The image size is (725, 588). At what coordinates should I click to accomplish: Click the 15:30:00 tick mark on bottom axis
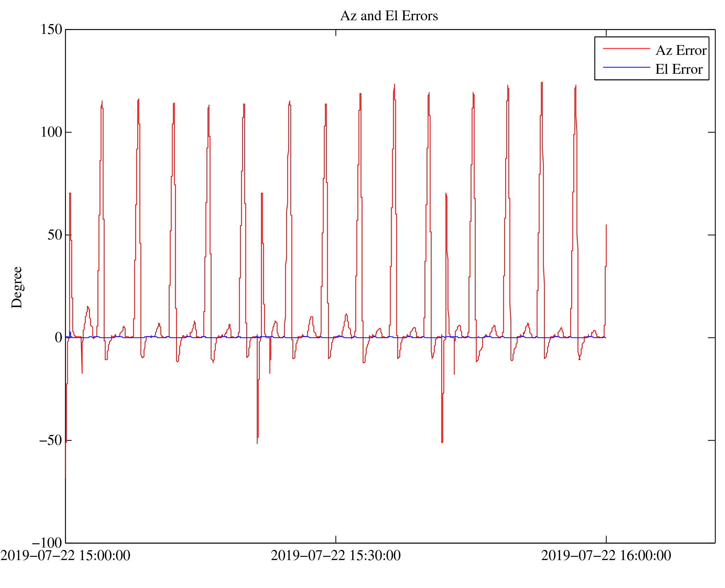point(336,540)
